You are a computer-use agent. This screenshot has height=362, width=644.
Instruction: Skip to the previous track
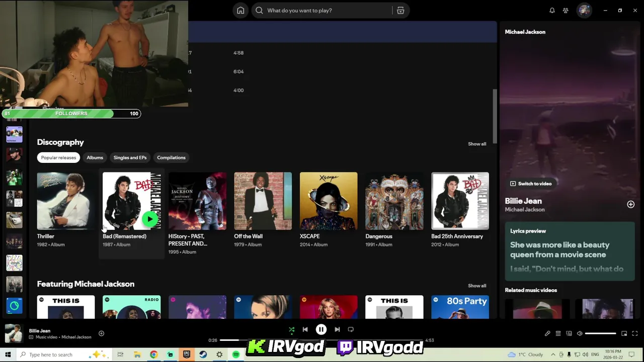point(305,330)
